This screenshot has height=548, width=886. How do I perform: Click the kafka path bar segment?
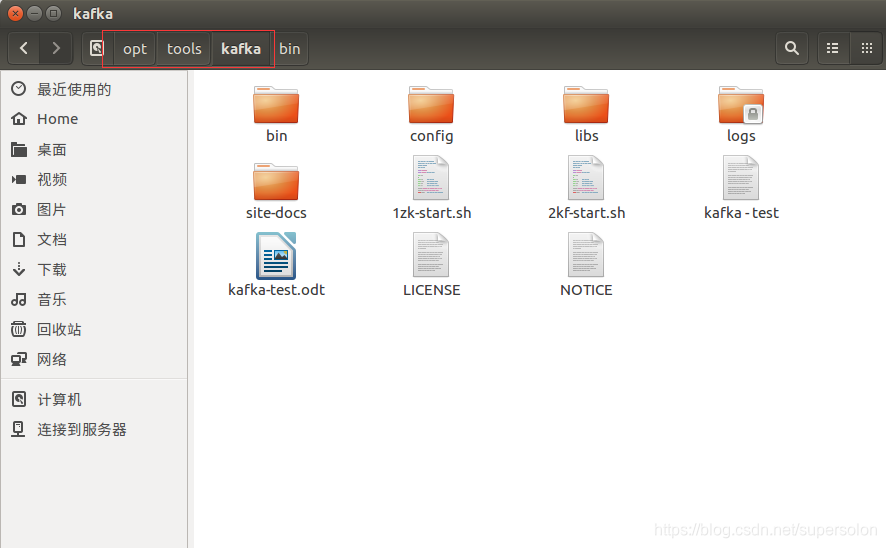[241, 49]
